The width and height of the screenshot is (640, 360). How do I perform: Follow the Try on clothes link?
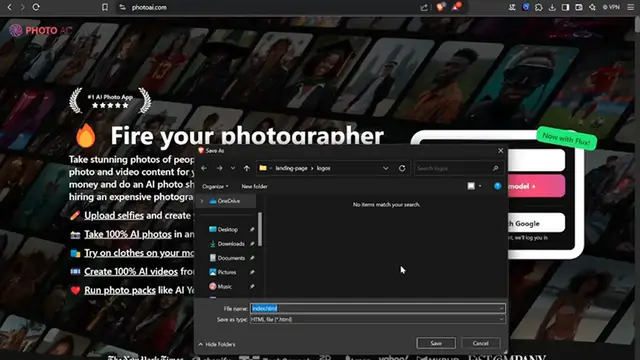tap(139, 253)
